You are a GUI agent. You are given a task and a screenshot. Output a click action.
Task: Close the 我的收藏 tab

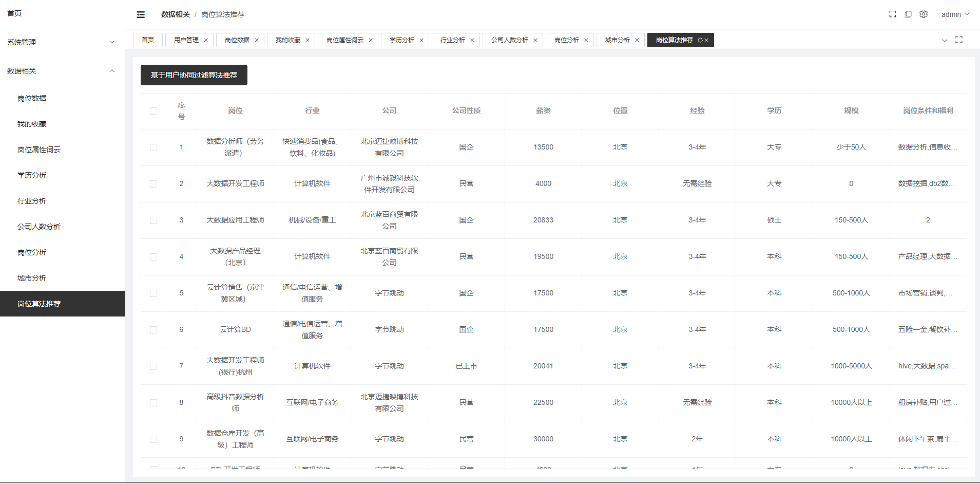click(x=308, y=40)
